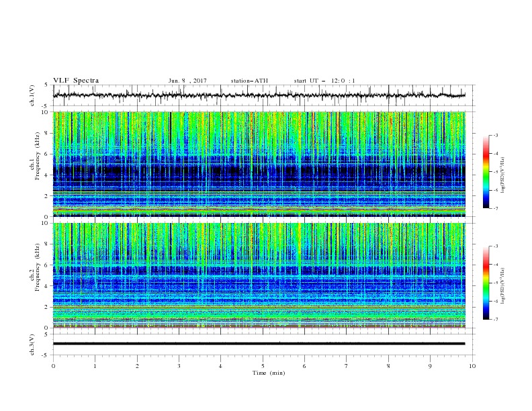Click inside the ch.2 spectrogram panel
This screenshot has width=532, height=411.
259,275
